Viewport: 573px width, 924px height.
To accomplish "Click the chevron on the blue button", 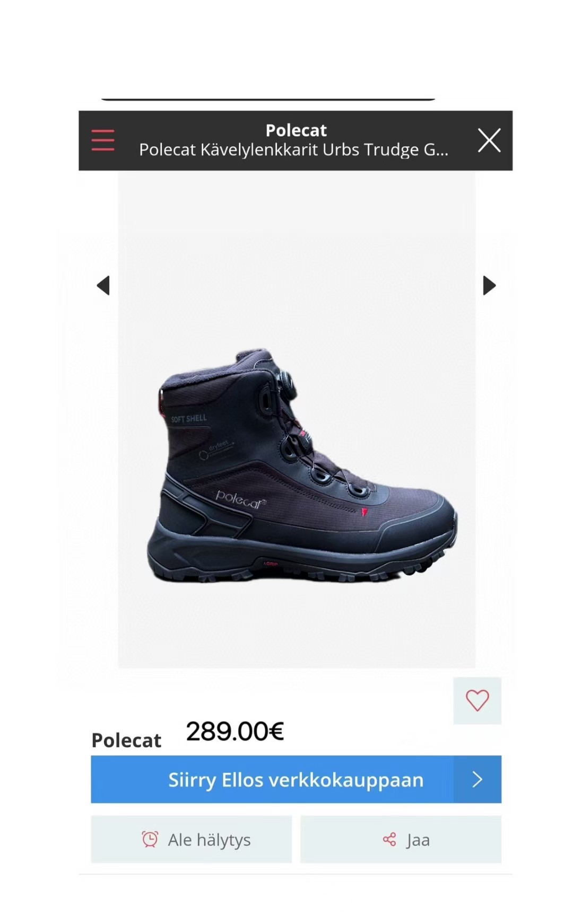I will pos(477,779).
